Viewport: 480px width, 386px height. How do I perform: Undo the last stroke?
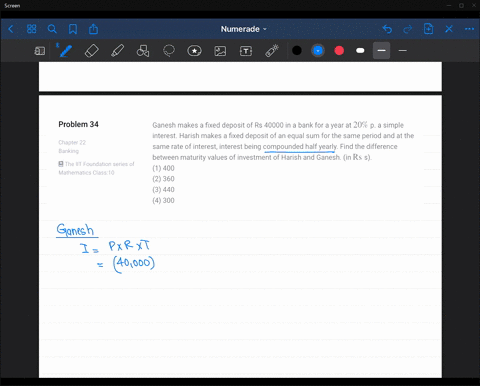[x=387, y=29]
